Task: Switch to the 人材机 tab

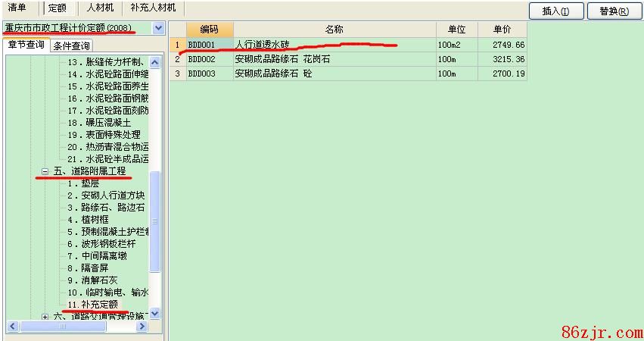Action: coord(100,8)
